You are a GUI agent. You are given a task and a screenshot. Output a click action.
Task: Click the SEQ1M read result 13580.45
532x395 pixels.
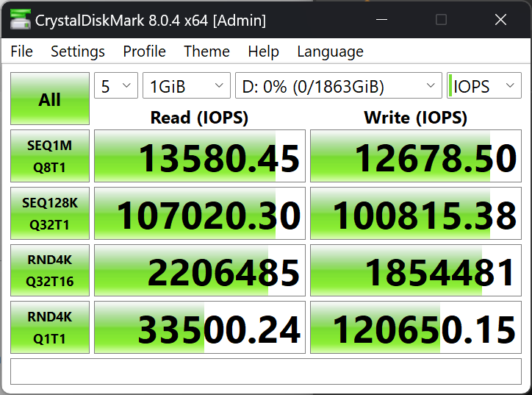[200, 156]
